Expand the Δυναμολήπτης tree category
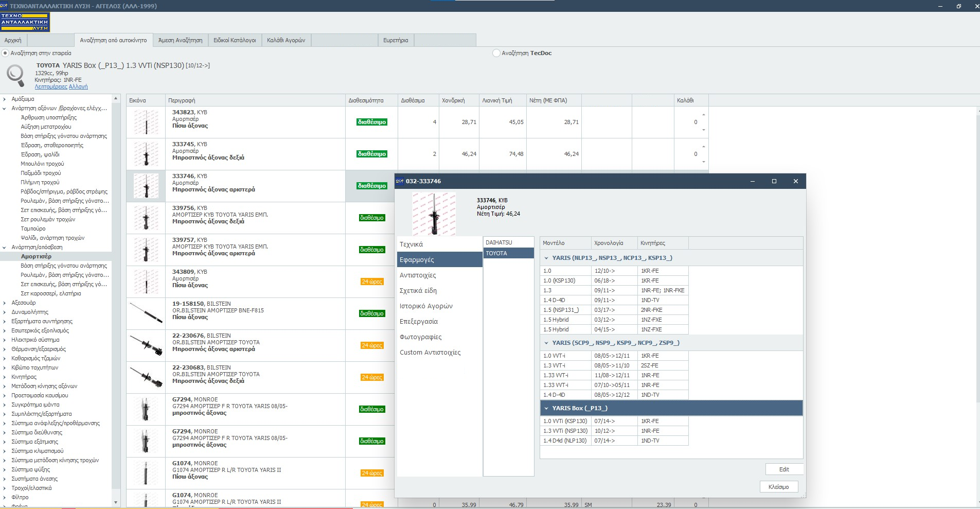 pos(5,312)
